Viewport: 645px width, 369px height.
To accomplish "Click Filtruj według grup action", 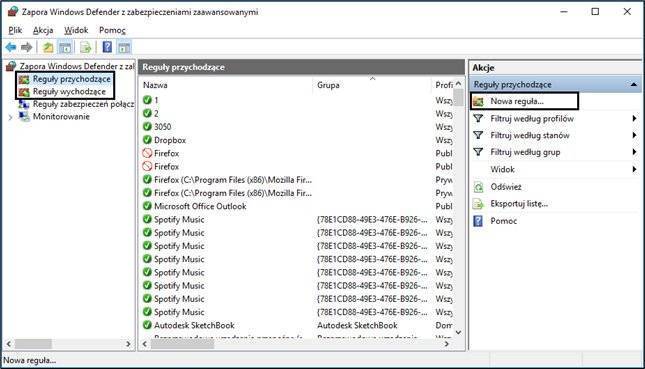I will pos(525,152).
